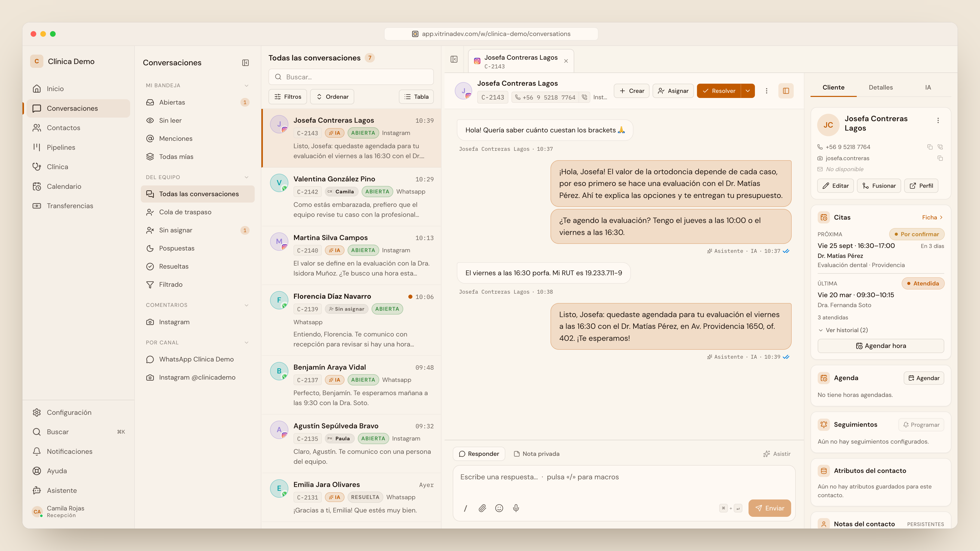Viewport: 980px width, 551px height.
Task: Open the Resolver dropdown arrow
Action: point(748,91)
